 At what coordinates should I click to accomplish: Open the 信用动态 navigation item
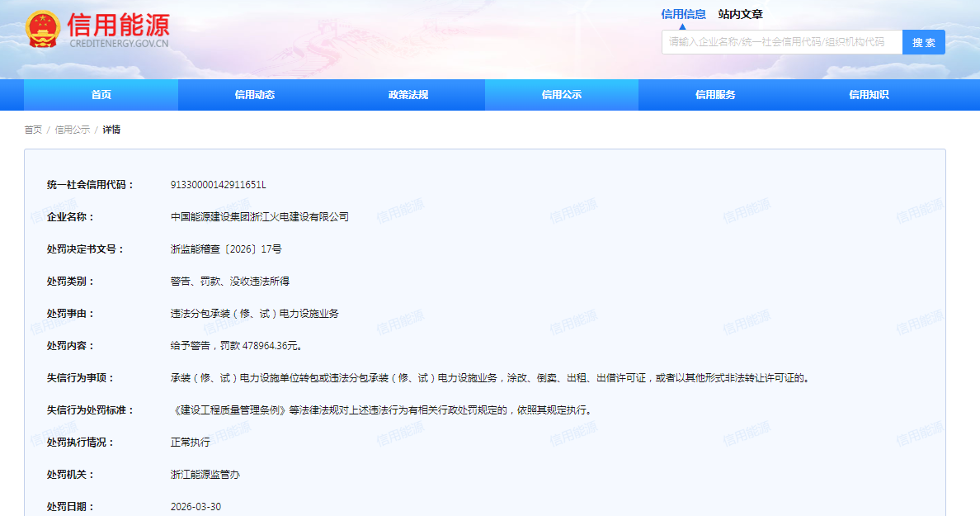(254, 95)
